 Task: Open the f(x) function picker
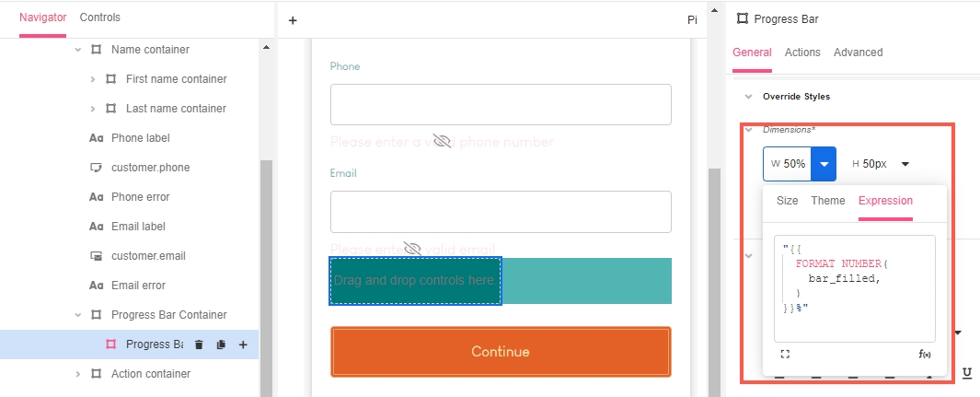[925, 355]
